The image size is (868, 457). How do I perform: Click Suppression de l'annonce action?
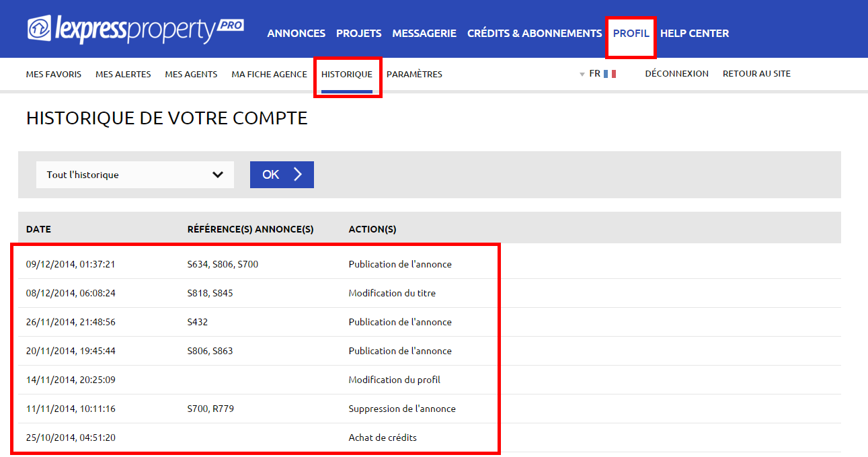[x=402, y=409]
